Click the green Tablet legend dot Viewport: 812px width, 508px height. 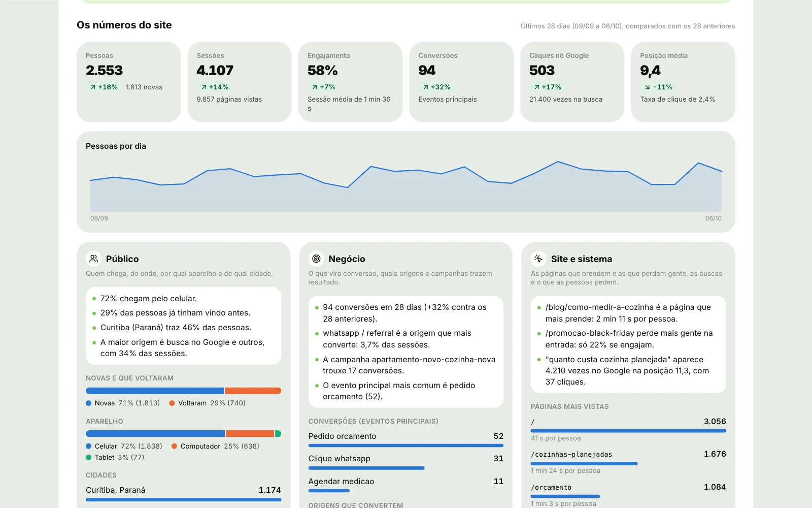point(89,458)
